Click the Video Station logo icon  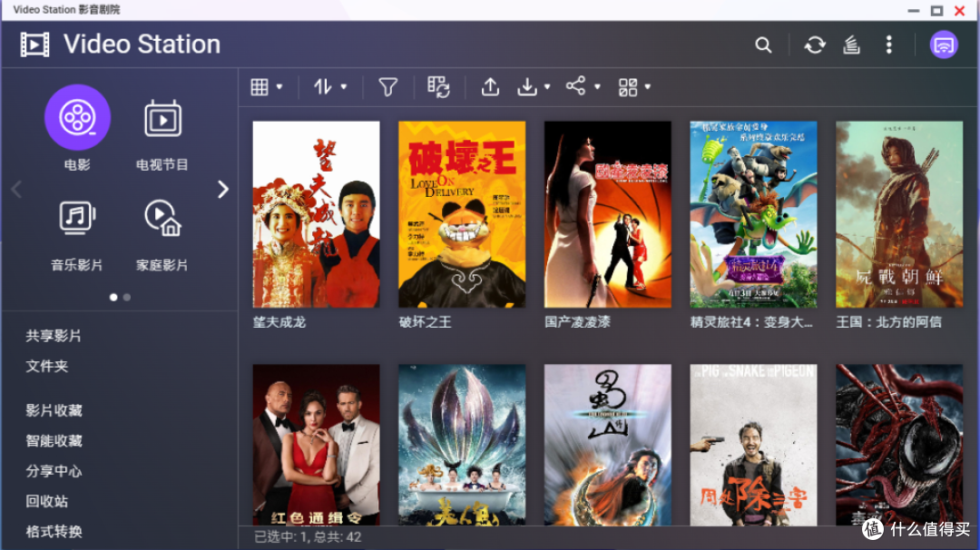tap(35, 44)
